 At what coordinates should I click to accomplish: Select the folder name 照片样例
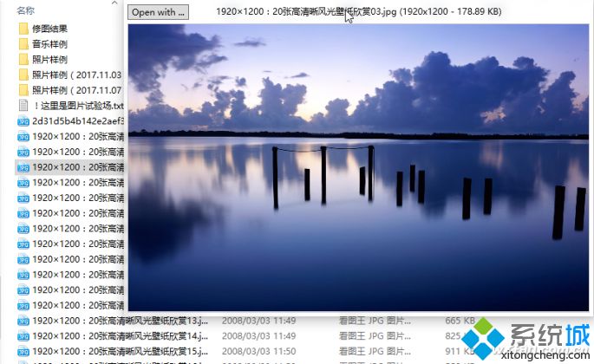49,60
